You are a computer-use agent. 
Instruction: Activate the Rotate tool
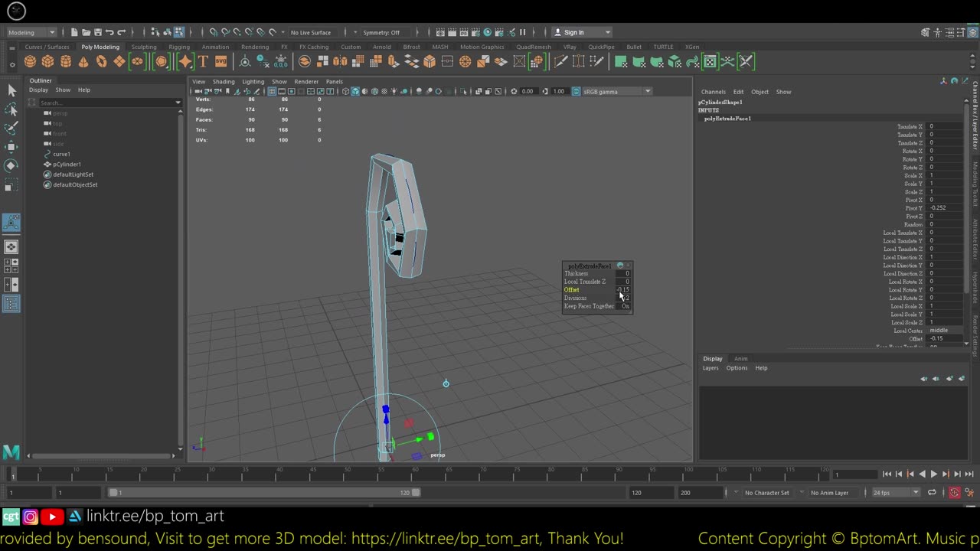tap(11, 165)
